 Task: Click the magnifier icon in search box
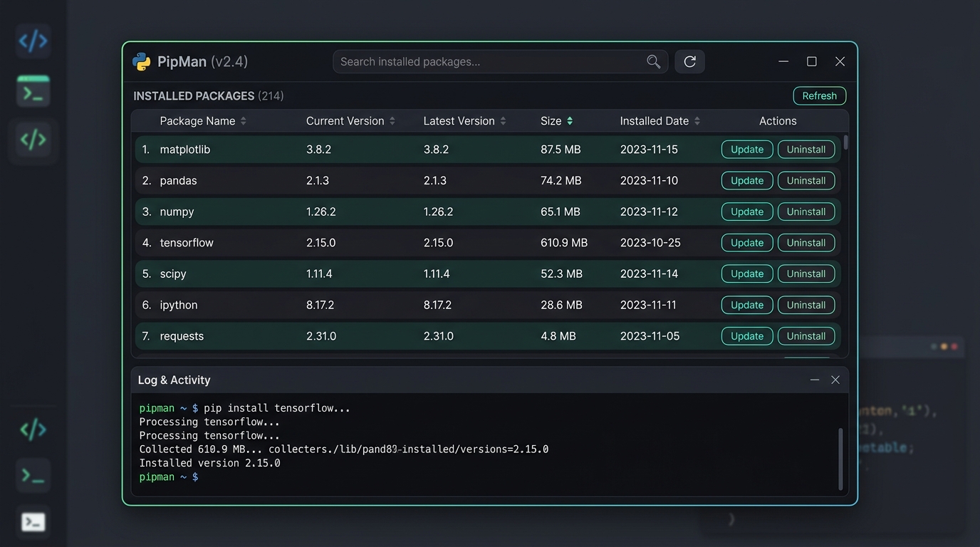pyautogui.click(x=653, y=62)
